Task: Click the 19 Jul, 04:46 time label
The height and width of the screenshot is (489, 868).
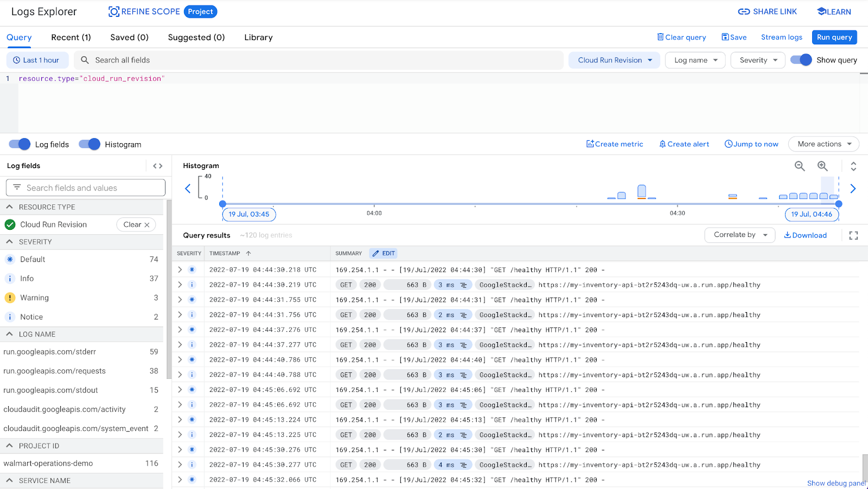Action: (x=812, y=214)
